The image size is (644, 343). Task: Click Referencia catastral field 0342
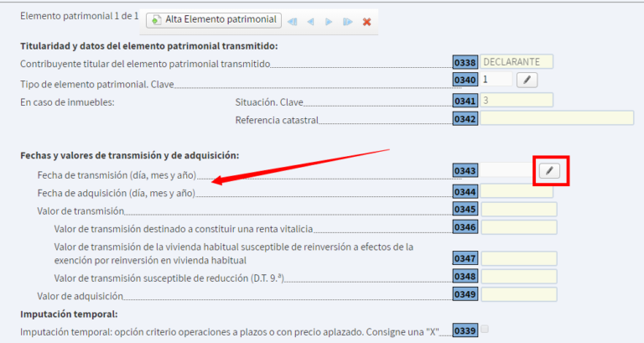[x=558, y=118]
